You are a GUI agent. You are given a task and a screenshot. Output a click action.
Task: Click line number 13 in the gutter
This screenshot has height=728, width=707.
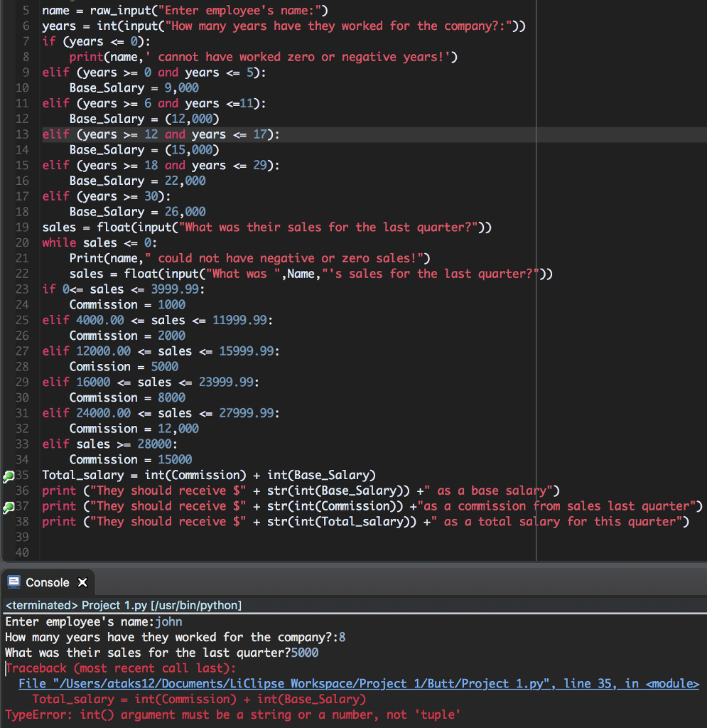click(22, 134)
